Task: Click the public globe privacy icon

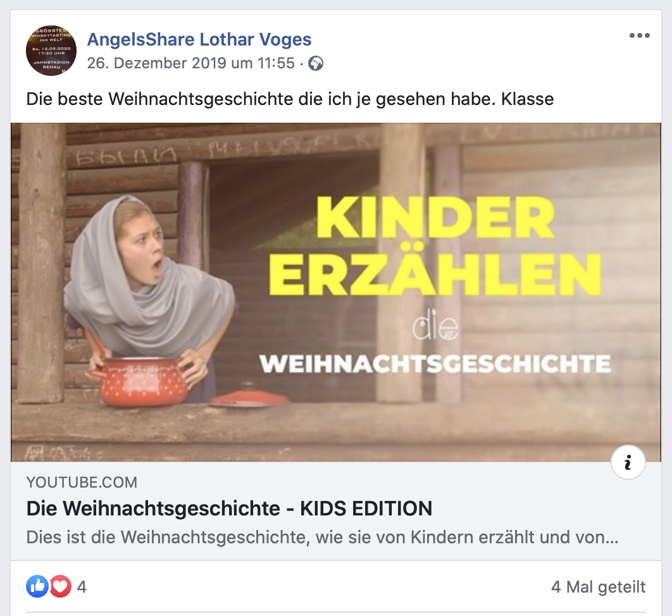Action: point(316,63)
